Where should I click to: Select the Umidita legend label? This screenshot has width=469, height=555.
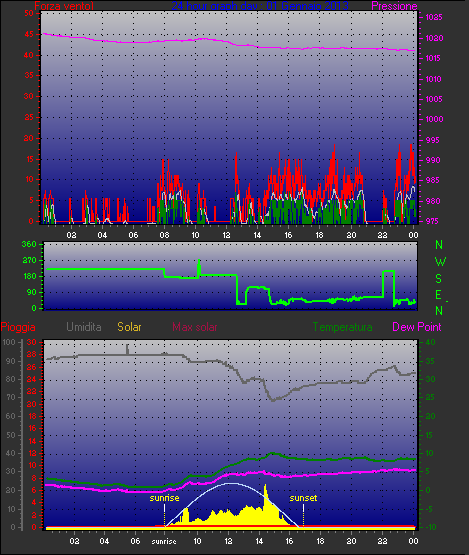pyautogui.click(x=84, y=327)
